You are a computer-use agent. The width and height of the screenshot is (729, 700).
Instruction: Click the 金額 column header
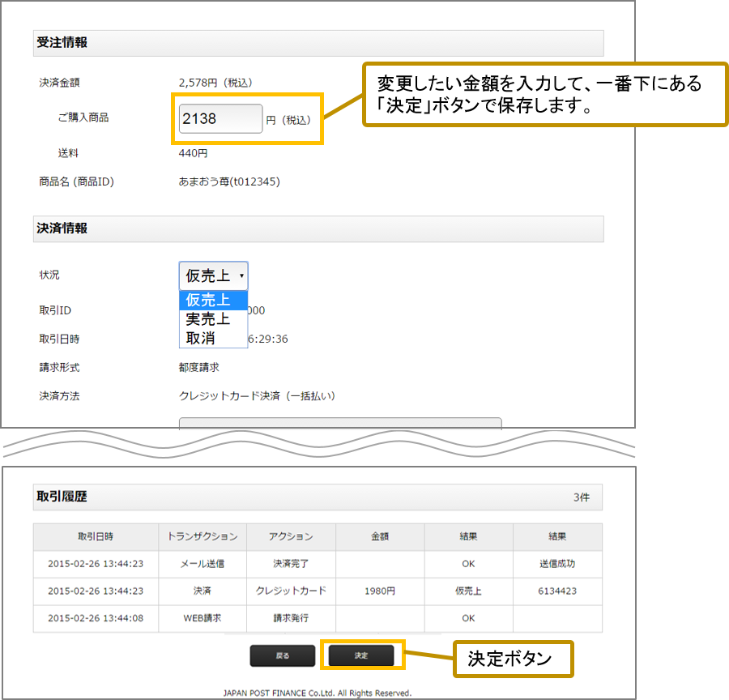point(380,536)
